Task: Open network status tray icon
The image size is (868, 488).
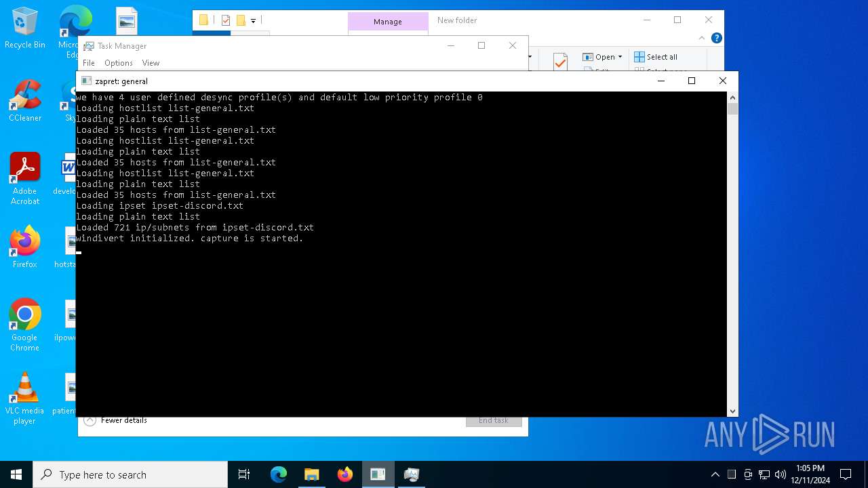Action: click(764, 474)
